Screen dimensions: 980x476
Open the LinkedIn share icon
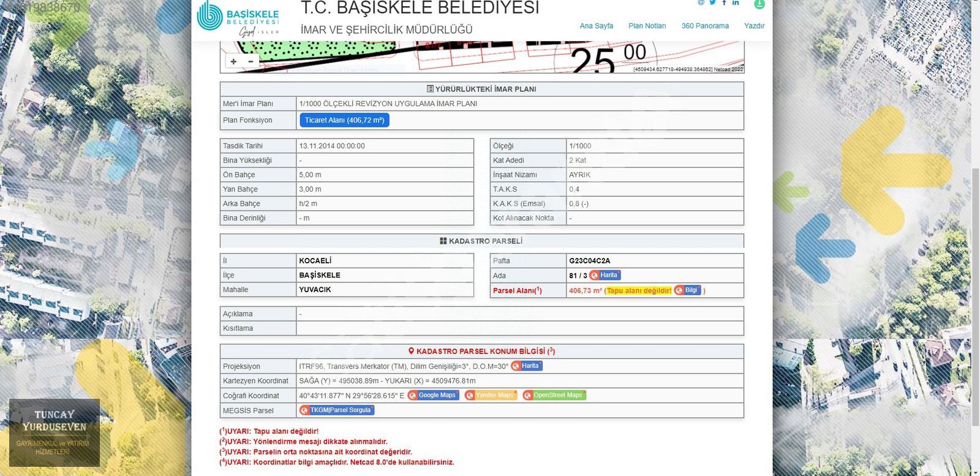(x=736, y=3)
